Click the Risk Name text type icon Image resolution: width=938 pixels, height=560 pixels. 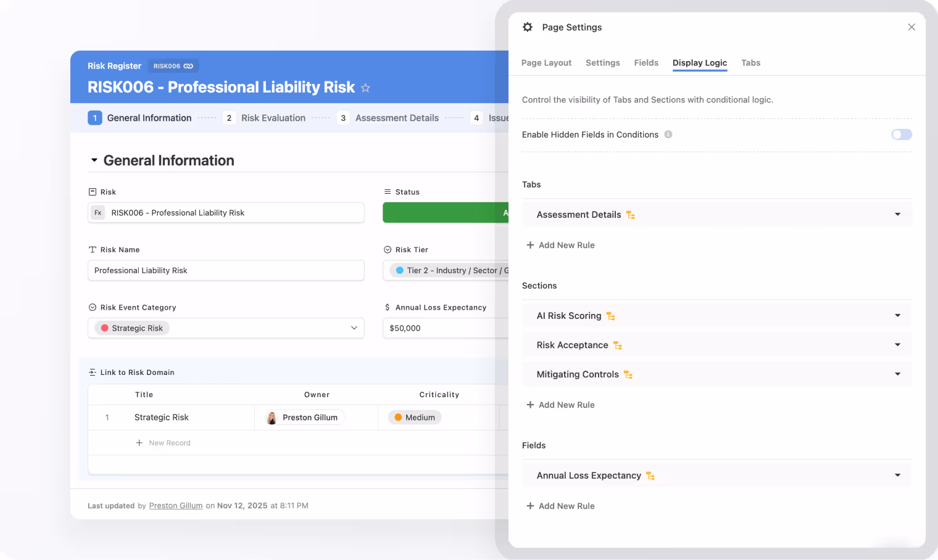click(x=93, y=250)
